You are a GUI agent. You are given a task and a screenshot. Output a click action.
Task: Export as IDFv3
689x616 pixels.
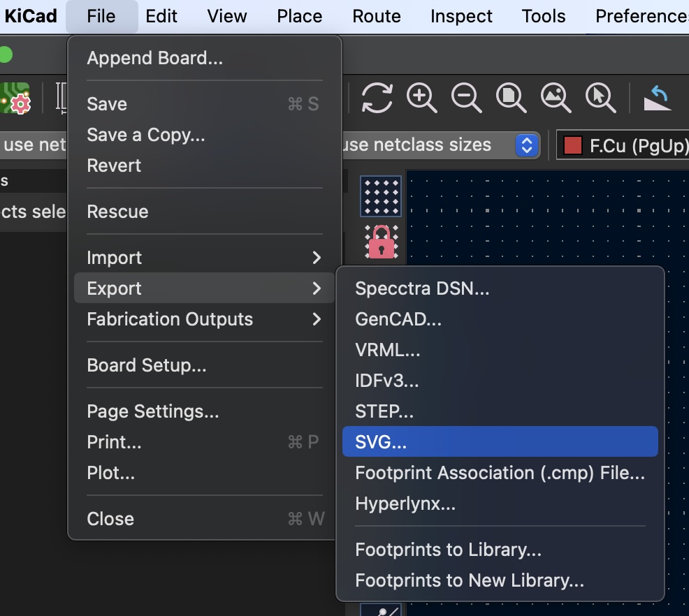point(500,381)
